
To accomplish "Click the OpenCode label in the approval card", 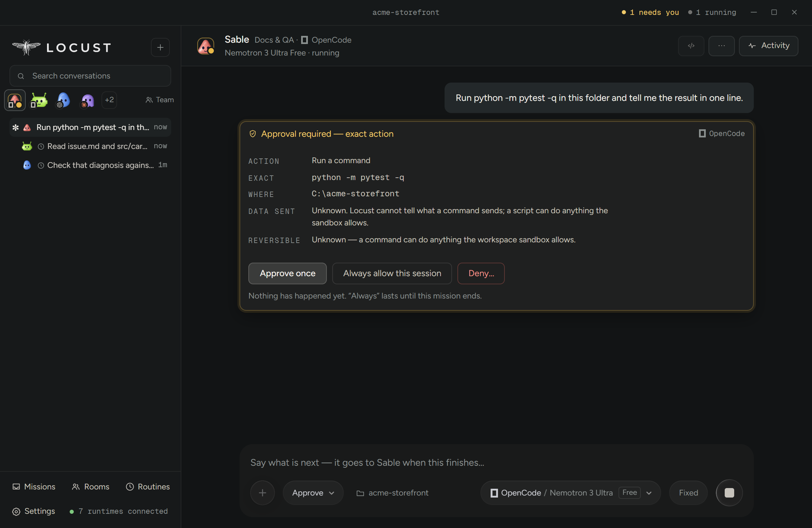I will pyautogui.click(x=722, y=133).
